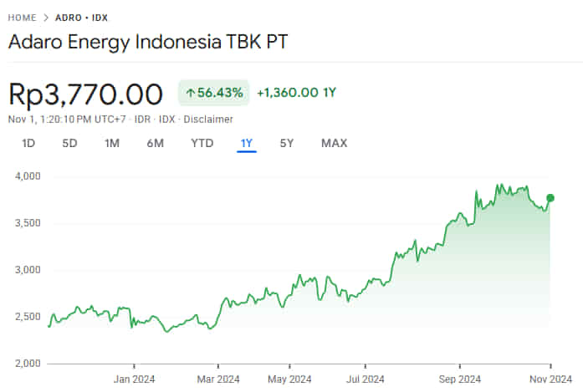
Task: Click the up arrow in the change badge
Action: pos(190,93)
